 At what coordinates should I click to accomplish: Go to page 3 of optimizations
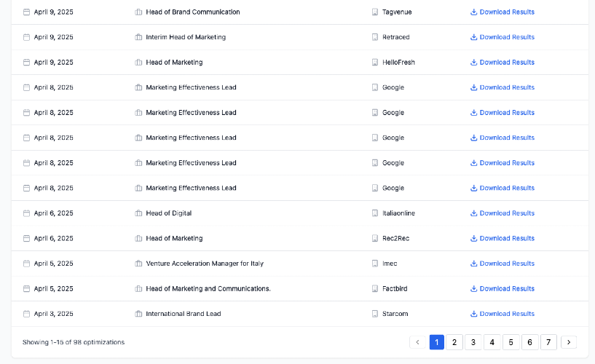(x=473, y=342)
